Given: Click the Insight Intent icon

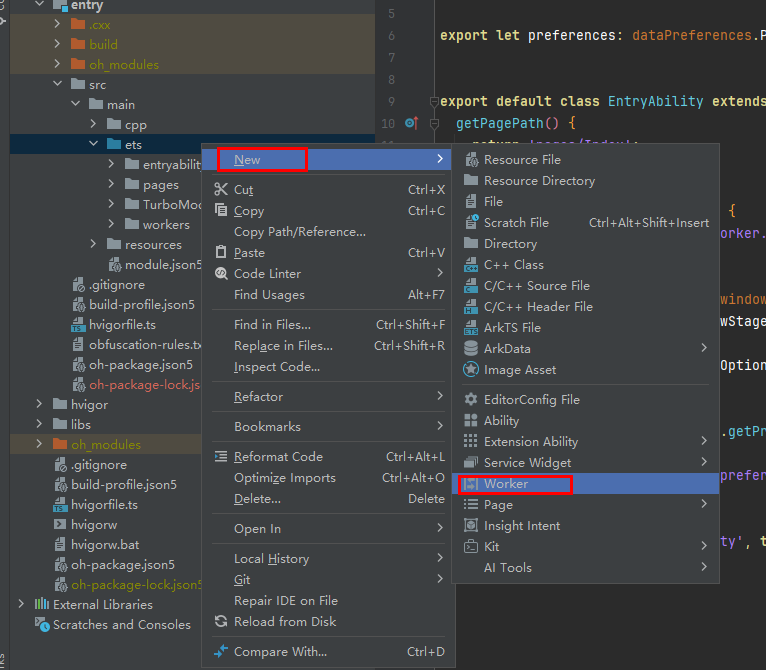Looking at the screenshot, I should 471,525.
